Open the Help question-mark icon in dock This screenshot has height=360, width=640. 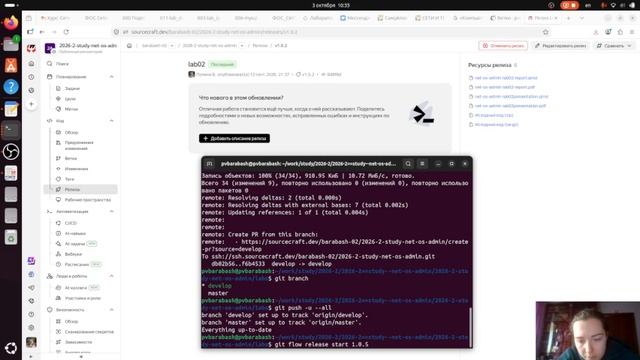11,87
